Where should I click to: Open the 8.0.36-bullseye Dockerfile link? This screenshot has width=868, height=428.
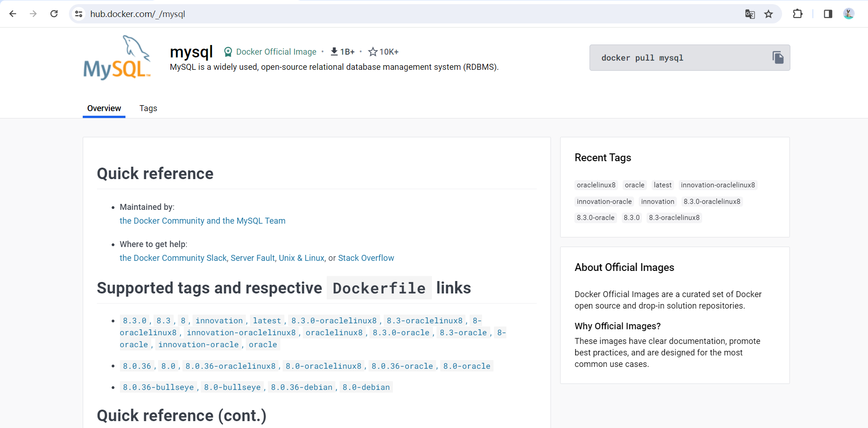point(159,387)
